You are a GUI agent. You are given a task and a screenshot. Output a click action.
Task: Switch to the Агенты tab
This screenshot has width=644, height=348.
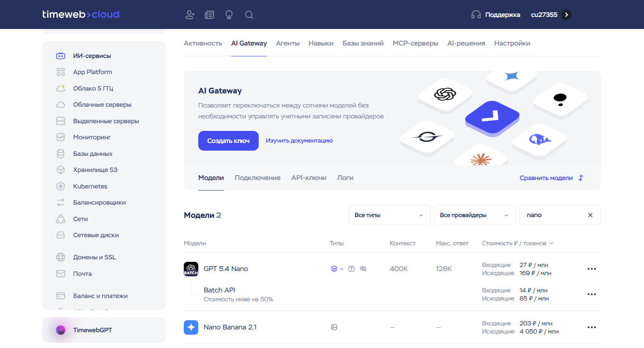288,43
